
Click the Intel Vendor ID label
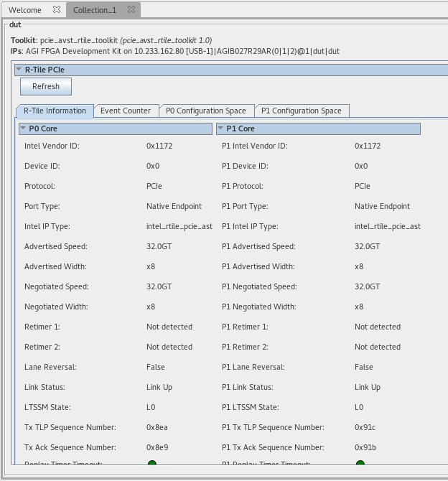pyautogui.click(x=52, y=146)
